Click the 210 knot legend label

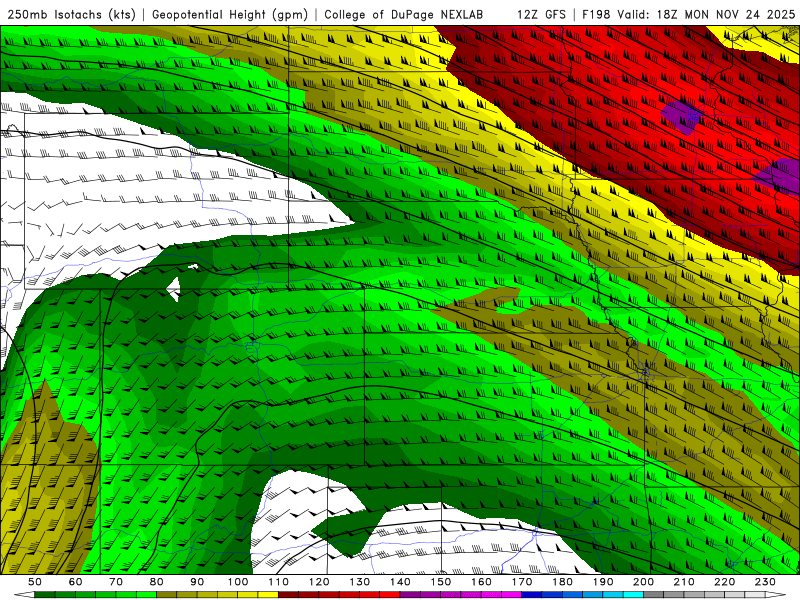click(x=684, y=582)
